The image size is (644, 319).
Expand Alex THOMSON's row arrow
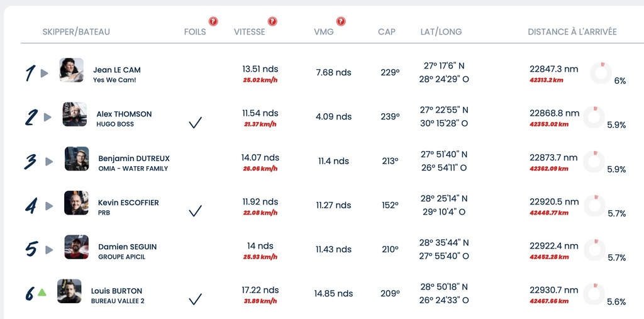48,117
